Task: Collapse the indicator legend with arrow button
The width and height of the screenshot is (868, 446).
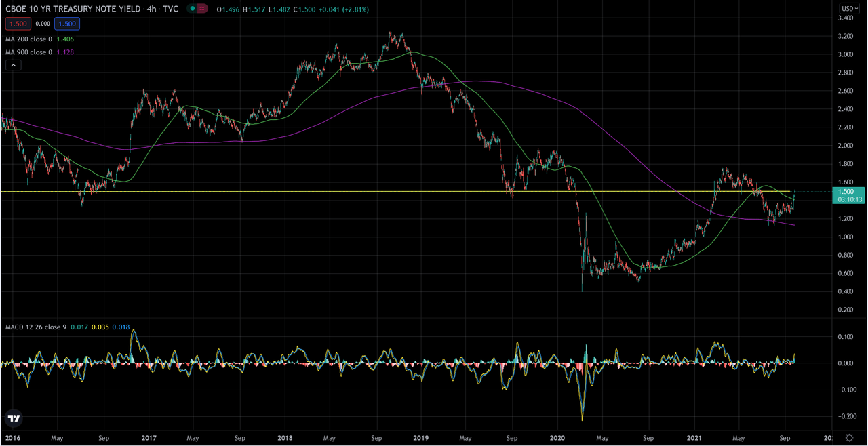Action: coord(14,65)
